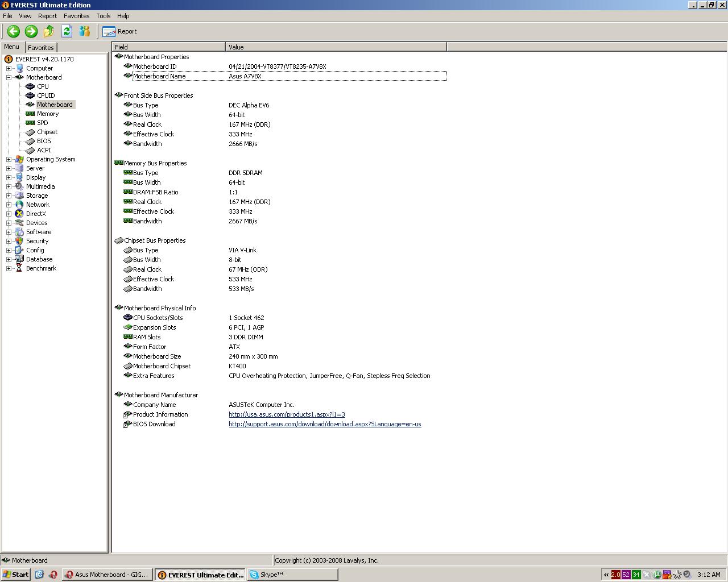Screen dimensions: 728x582
Task: Click the green Forward arrow toolbar icon
Action: [x=31, y=31]
